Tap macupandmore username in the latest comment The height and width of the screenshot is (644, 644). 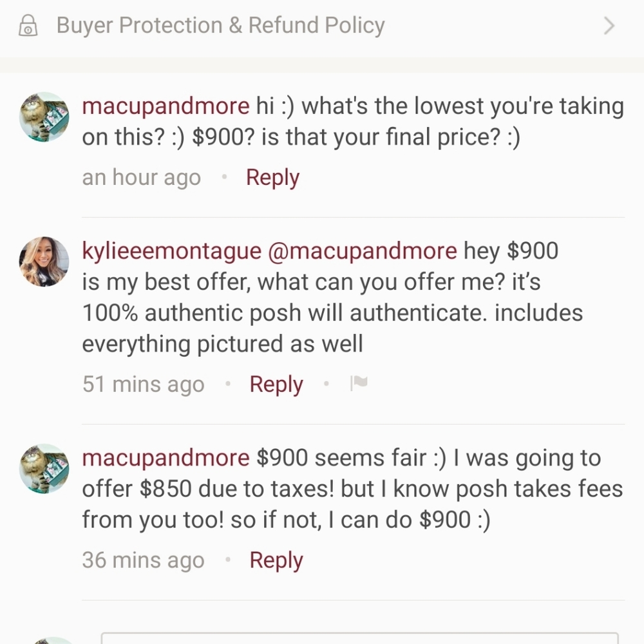tap(166, 458)
